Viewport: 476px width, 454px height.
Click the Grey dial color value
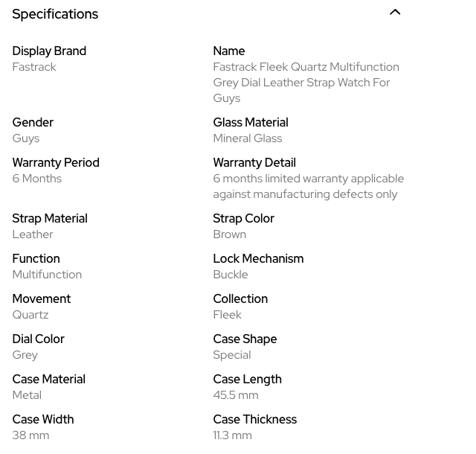click(x=25, y=355)
